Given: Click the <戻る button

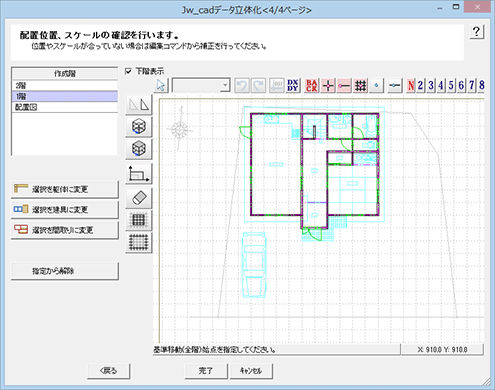Looking at the screenshot, I should (x=109, y=371).
